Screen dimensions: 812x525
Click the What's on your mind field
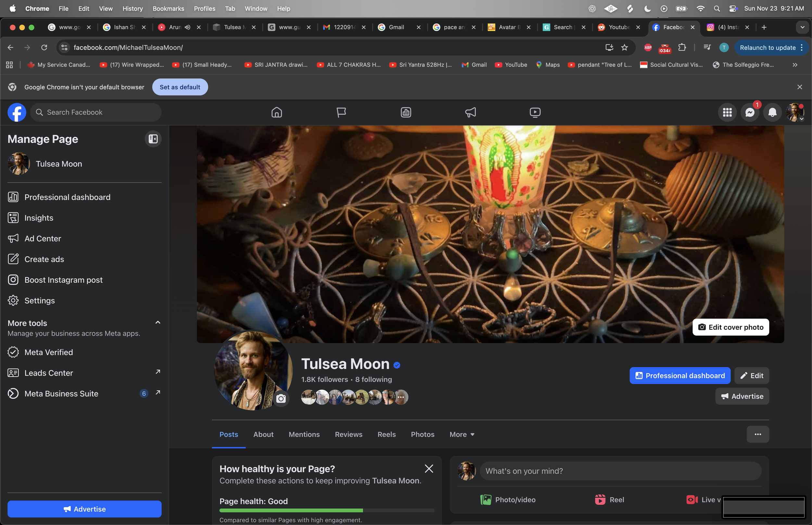point(620,471)
